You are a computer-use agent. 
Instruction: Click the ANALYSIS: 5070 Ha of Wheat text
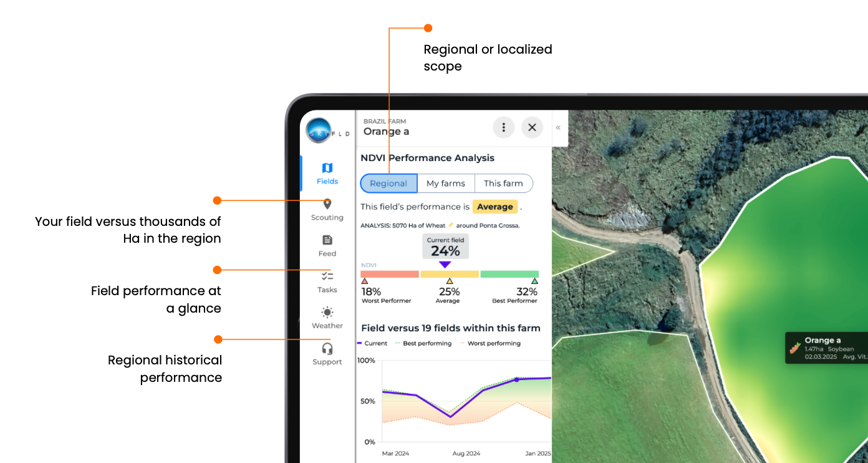[403, 225]
